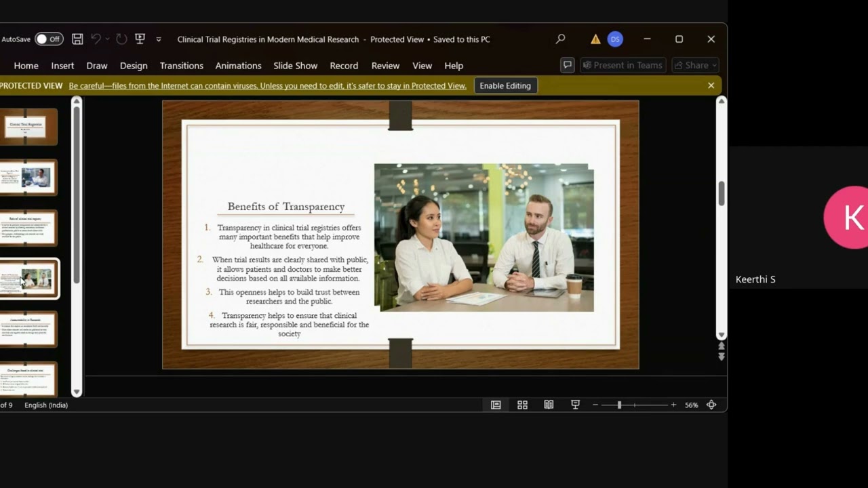Click Present in Teams button
Image resolution: width=868 pixels, height=488 pixels.
[x=623, y=65]
